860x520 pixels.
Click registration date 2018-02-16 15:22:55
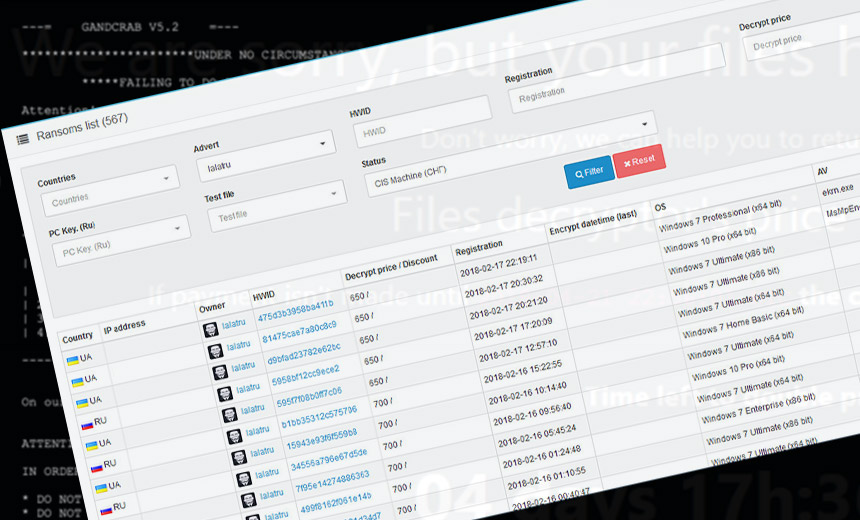pos(522,372)
